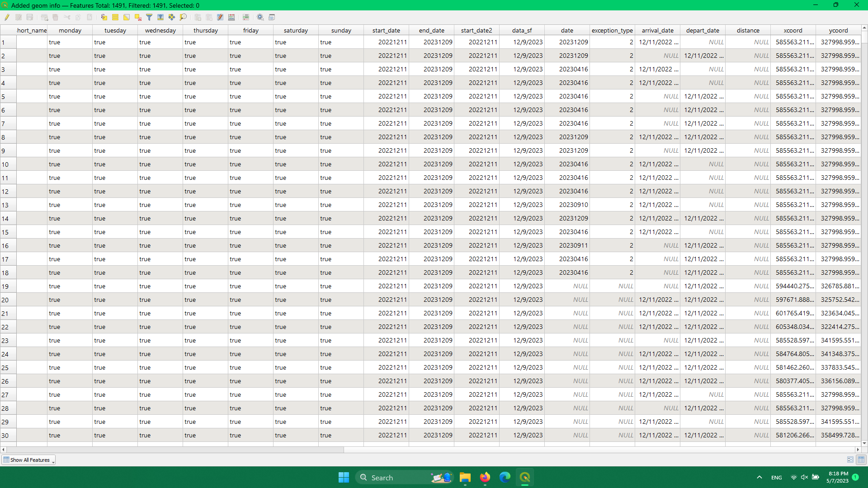Click the delete selected features trash icon
The height and width of the screenshot is (488, 868).
[56, 17]
